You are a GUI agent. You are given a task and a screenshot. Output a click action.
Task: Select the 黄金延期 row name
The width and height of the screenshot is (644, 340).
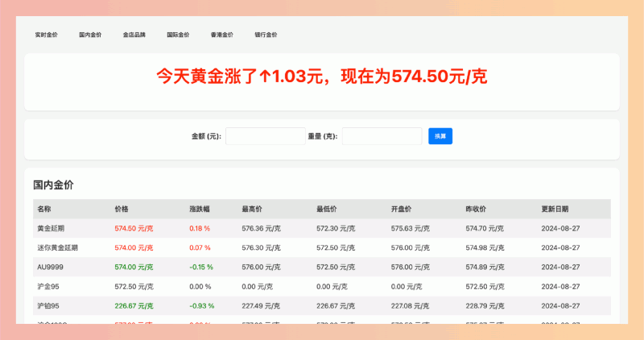point(51,228)
